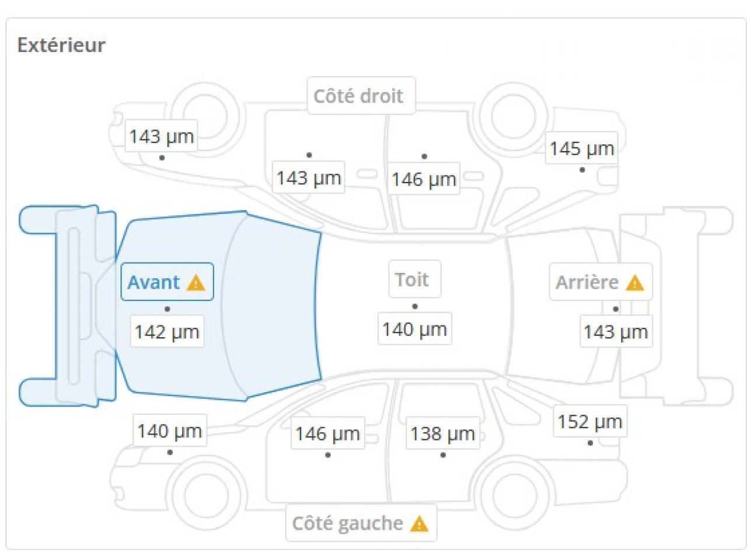The image size is (747, 560).
Task: Click the 146 µm right side door measurement
Action: (x=424, y=179)
